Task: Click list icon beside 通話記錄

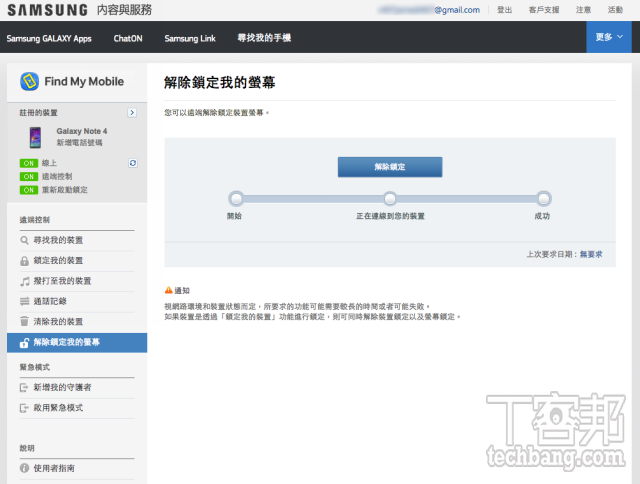Action: [x=24, y=302]
